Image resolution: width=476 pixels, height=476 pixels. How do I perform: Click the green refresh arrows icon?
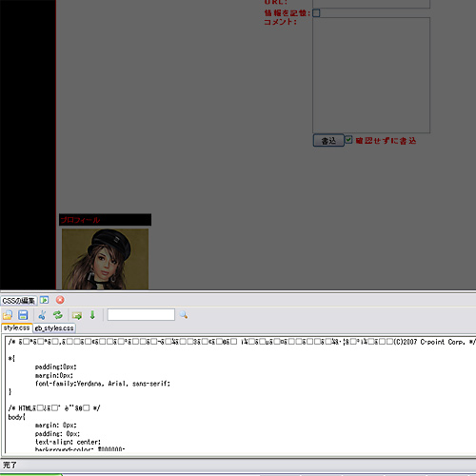click(x=58, y=315)
